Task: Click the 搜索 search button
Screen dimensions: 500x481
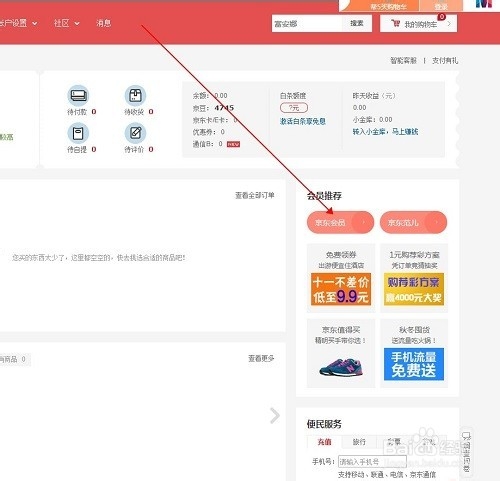Action: 357,23
